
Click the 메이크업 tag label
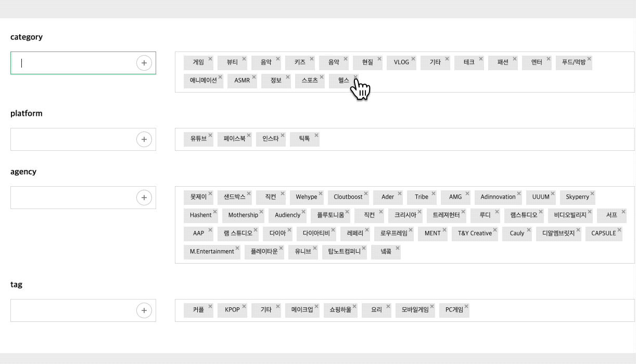point(301,310)
